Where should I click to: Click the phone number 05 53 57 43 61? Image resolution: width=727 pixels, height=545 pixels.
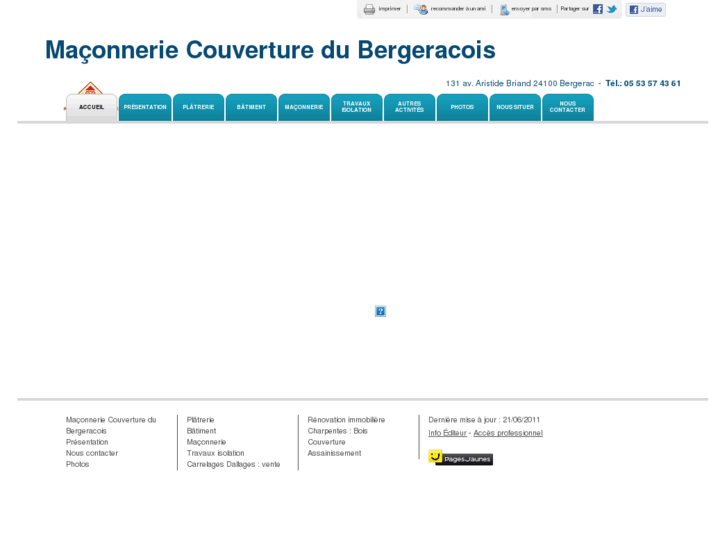click(652, 83)
